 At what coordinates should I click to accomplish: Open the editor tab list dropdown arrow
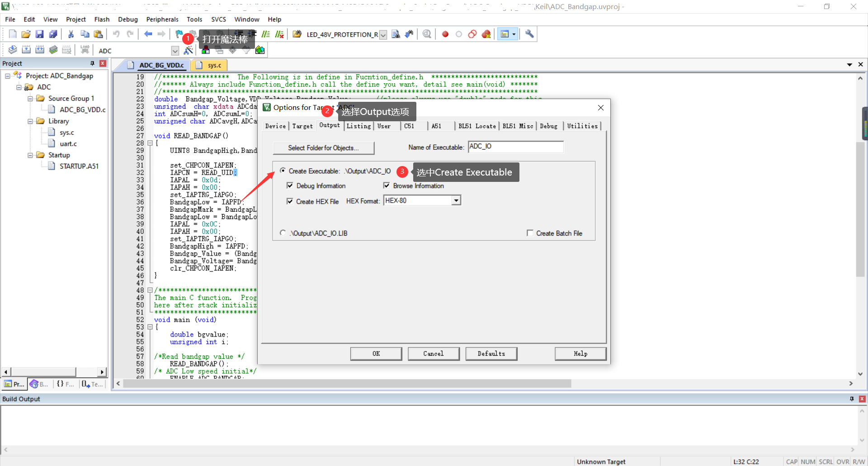click(849, 65)
